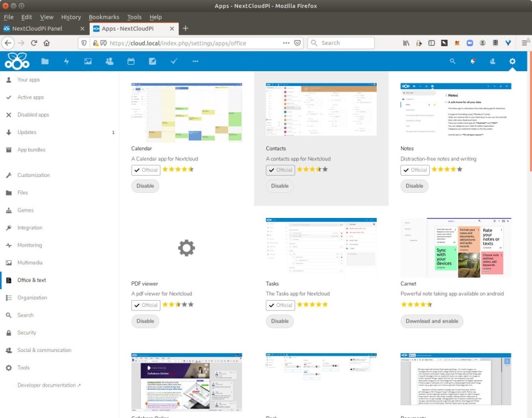532x418 pixels.
Task: Open the settings gear menu in header
Action: [x=512, y=61]
